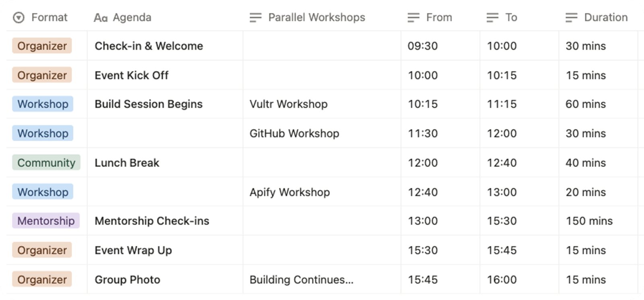
Task: Click the Community tag on Lunch Break
Action: click(x=46, y=162)
